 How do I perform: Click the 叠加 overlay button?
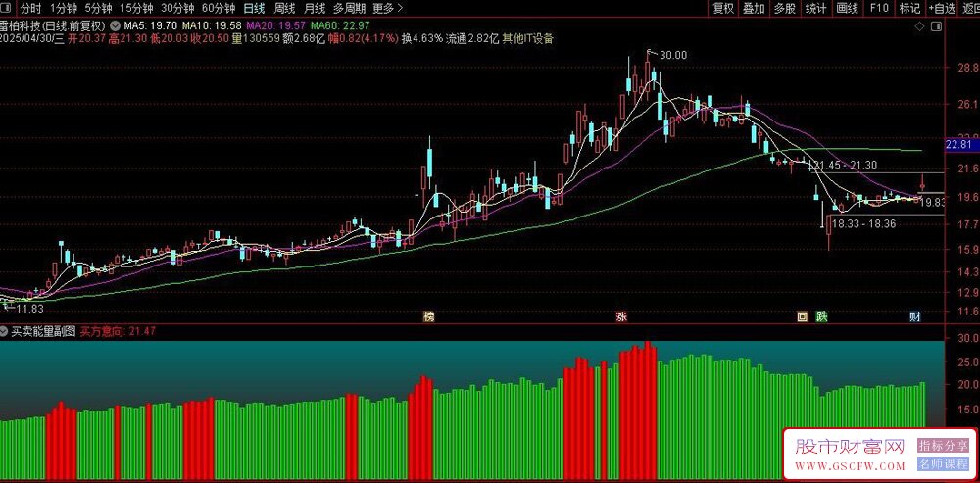coord(754,8)
